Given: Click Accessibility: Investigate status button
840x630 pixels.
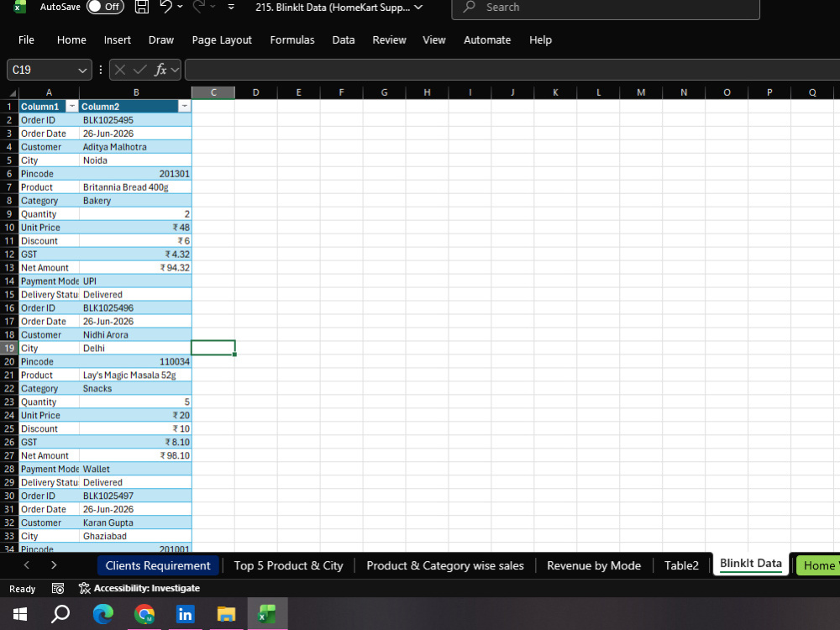Looking at the screenshot, I should pyautogui.click(x=139, y=588).
